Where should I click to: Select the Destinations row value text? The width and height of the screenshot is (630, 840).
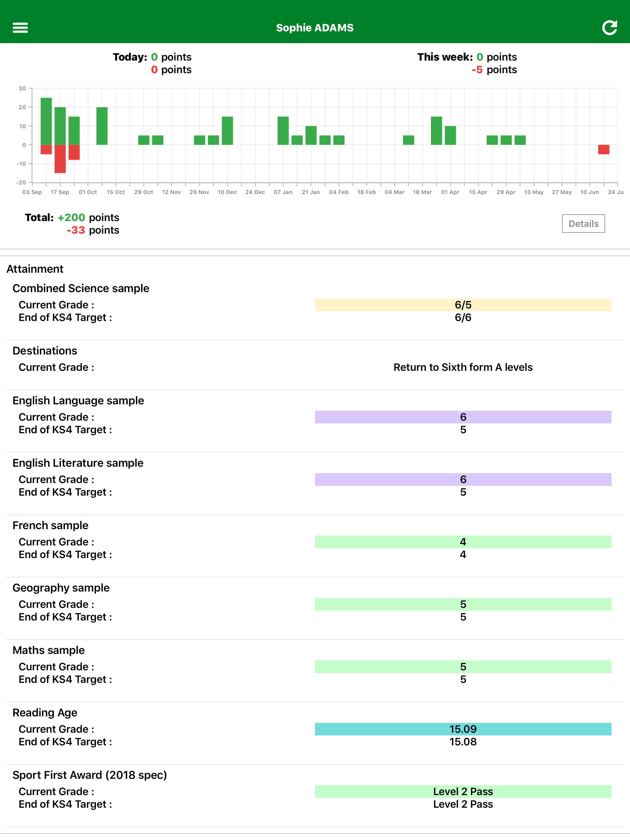[462, 367]
